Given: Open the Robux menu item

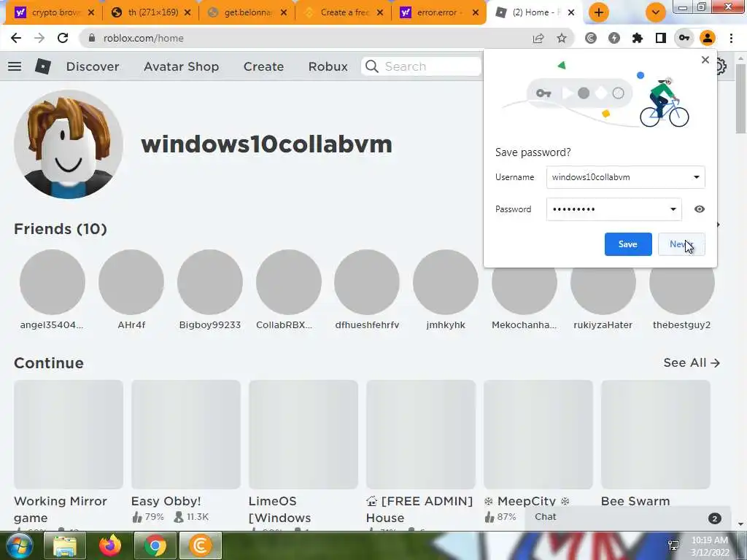Looking at the screenshot, I should (328, 66).
